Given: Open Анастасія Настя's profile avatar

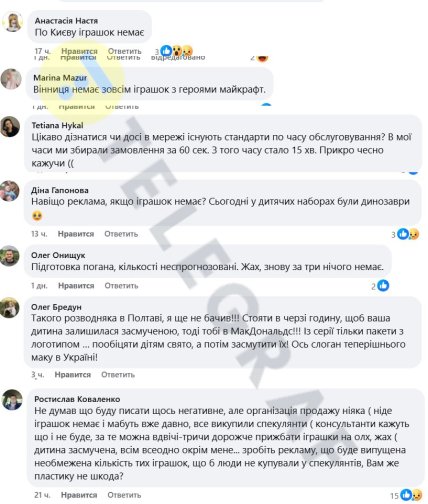Looking at the screenshot, I should [12, 22].
